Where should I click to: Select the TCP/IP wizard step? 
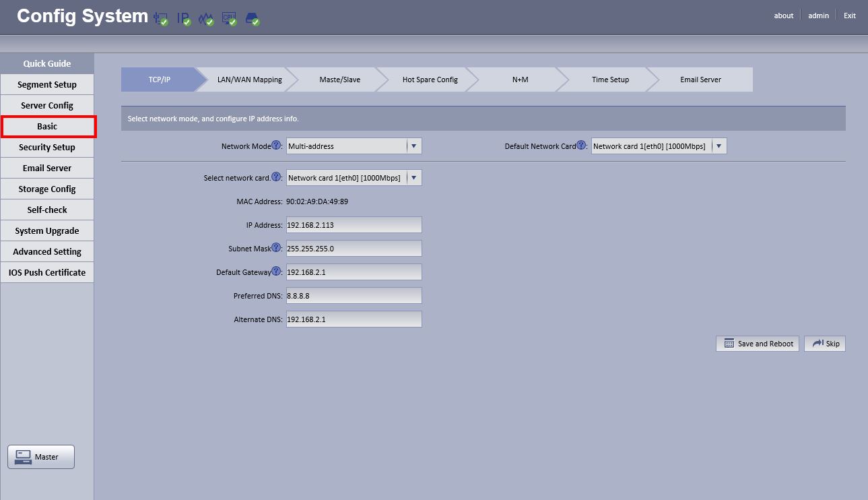(160, 80)
